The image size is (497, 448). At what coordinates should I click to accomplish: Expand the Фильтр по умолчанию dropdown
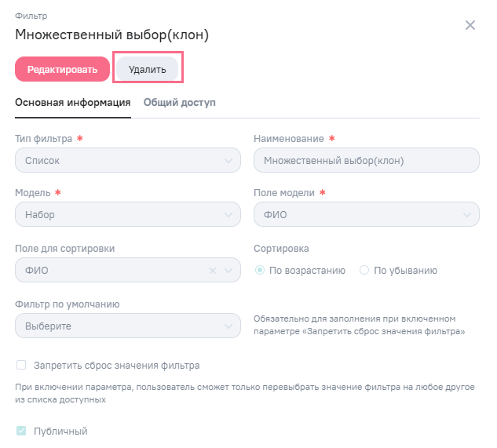click(x=127, y=325)
